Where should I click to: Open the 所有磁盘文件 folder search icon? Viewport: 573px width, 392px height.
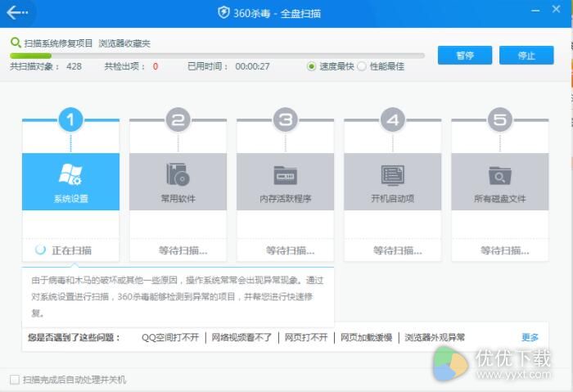coord(500,176)
